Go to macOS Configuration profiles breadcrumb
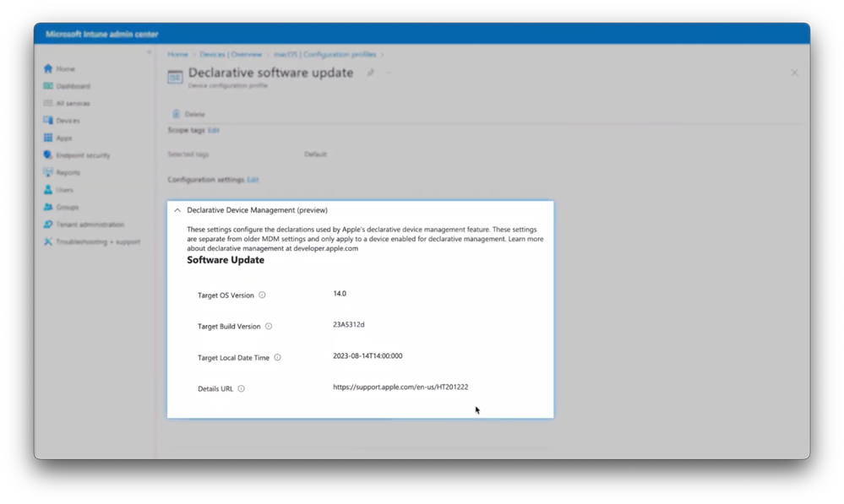Image resolution: width=844 pixels, height=504 pixels. click(x=324, y=54)
